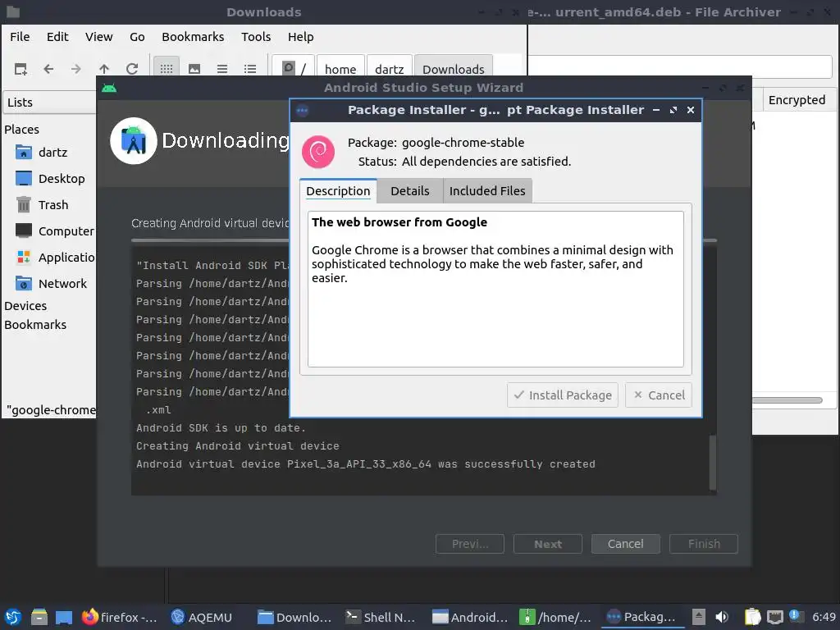840x630 pixels.
Task: Click the removable media eject tray icon
Action: (698, 617)
